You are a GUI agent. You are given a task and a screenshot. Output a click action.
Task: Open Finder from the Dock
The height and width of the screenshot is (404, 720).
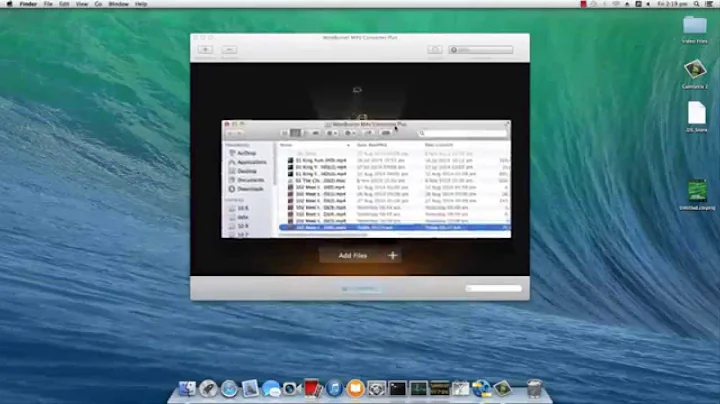pyautogui.click(x=187, y=389)
